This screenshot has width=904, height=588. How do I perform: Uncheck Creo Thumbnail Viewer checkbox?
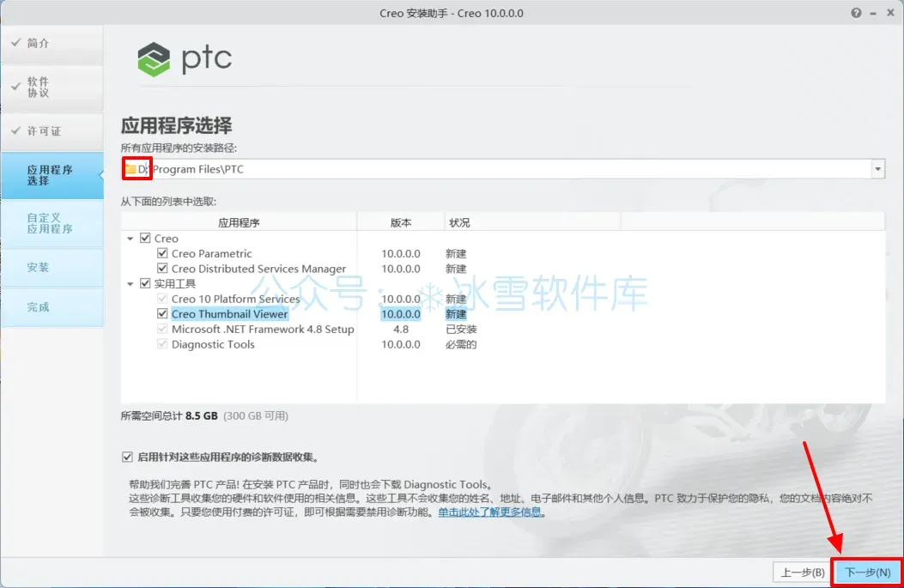tap(162, 313)
